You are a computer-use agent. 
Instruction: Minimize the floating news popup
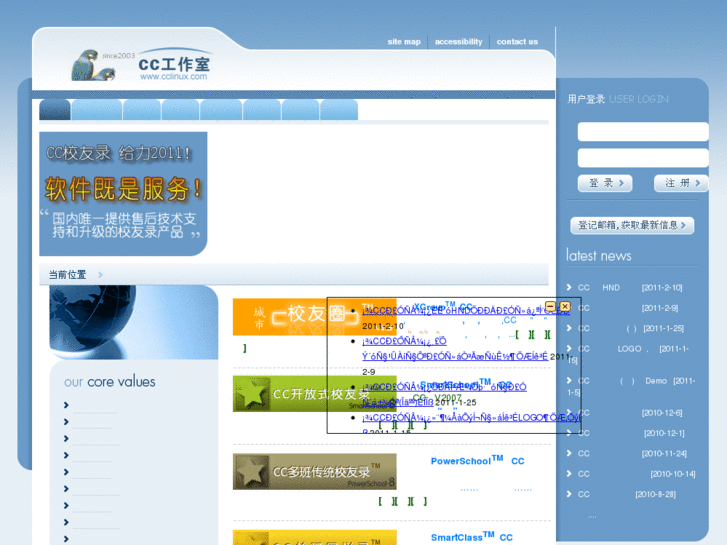pyautogui.click(x=550, y=307)
